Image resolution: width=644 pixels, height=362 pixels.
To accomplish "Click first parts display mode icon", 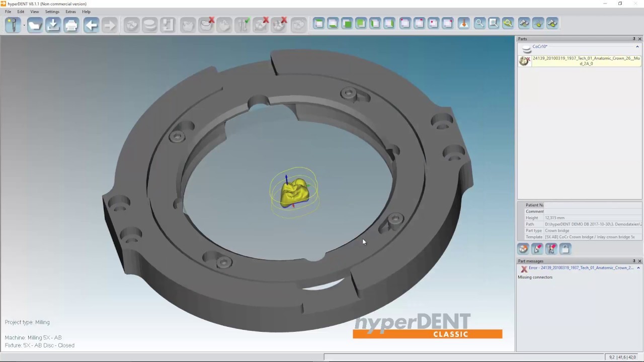I will [524, 23].
